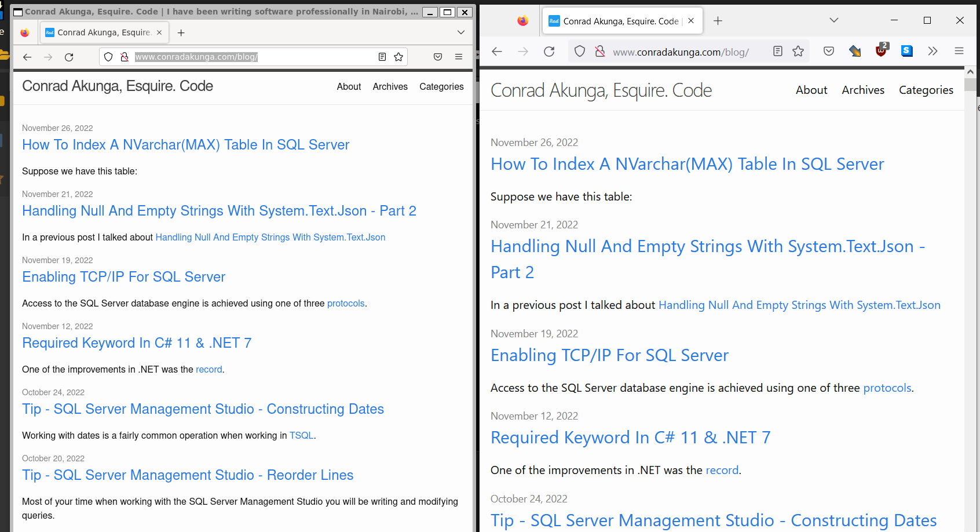980x532 pixels.
Task: Open the Enabling TCP/IP For SQL Server post
Action: [x=609, y=355]
